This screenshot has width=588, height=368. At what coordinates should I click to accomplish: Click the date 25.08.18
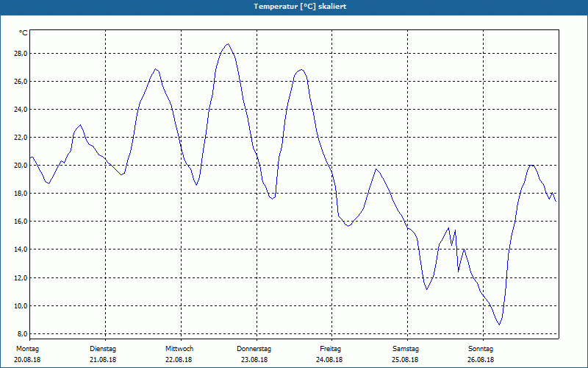[405, 360]
